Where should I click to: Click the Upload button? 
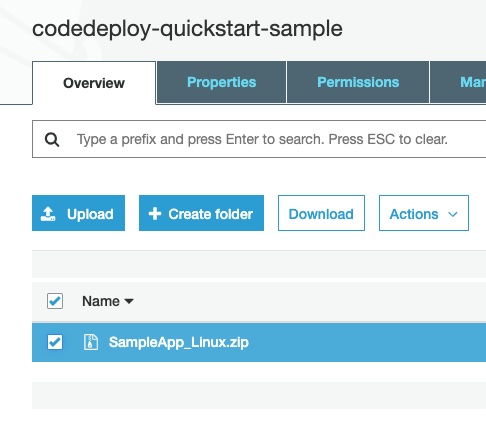tap(78, 213)
